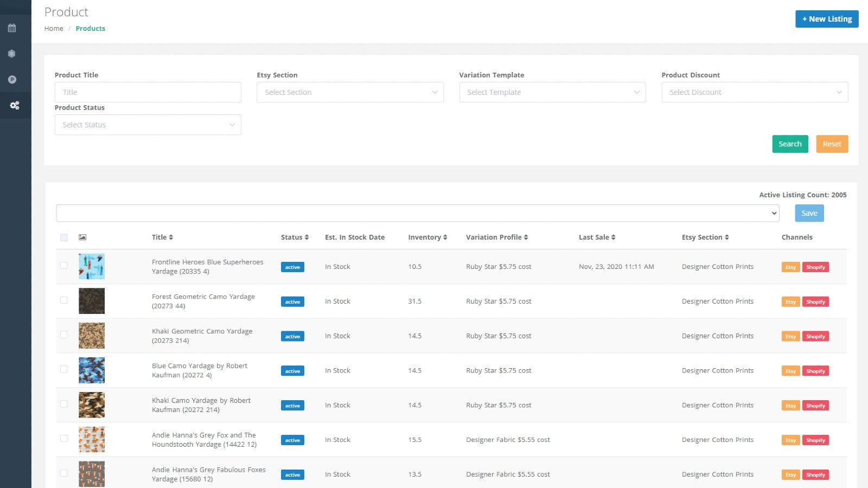Check the Forest Geometric Camo Yardage row
868x488 pixels.
64,300
